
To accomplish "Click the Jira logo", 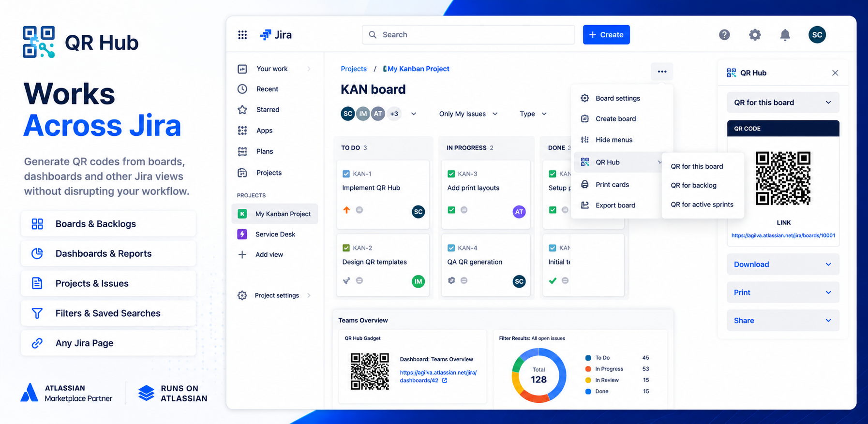I will tap(276, 35).
